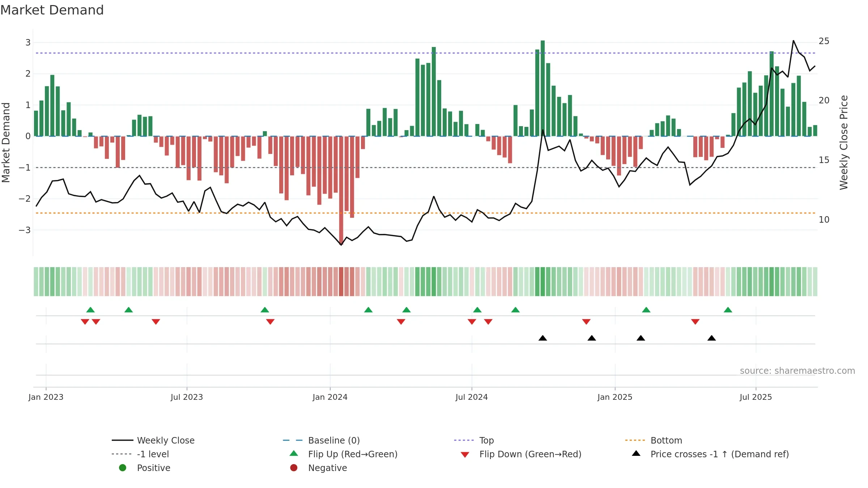Click the price axis value 10
The width and height of the screenshot is (868, 488).
click(824, 220)
